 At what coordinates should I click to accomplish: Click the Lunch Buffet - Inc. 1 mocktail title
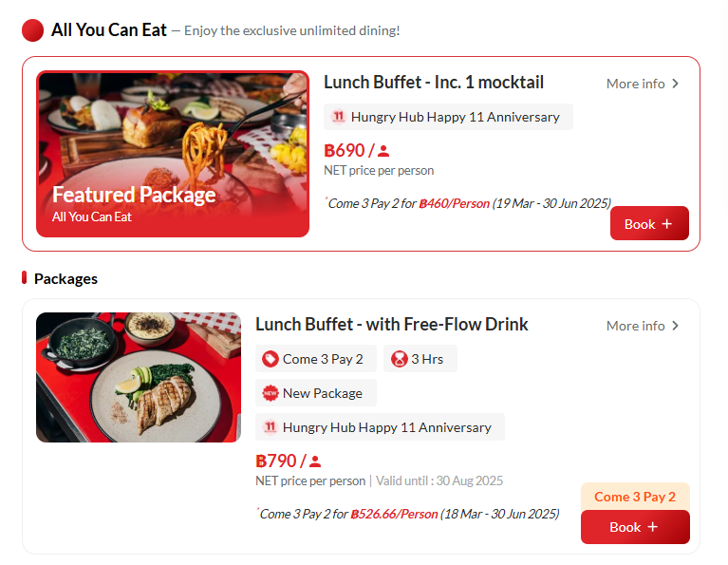coord(434,83)
